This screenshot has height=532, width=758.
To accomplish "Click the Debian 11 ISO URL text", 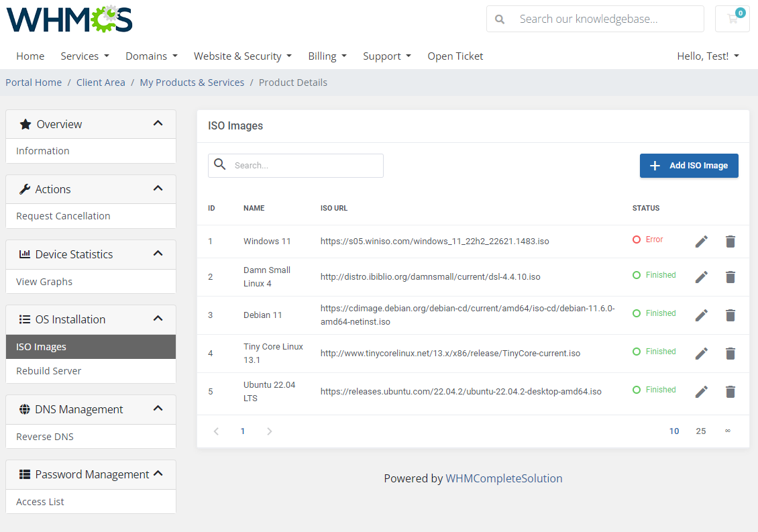I will (x=468, y=315).
